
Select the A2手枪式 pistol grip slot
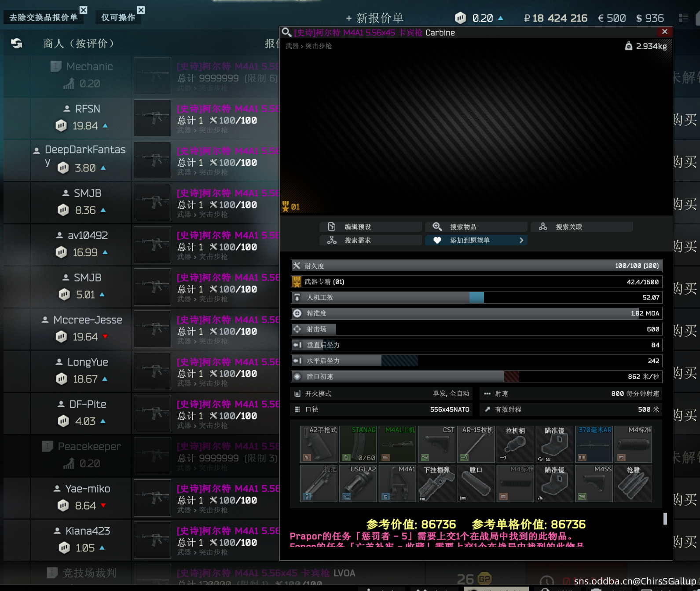point(319,444)
